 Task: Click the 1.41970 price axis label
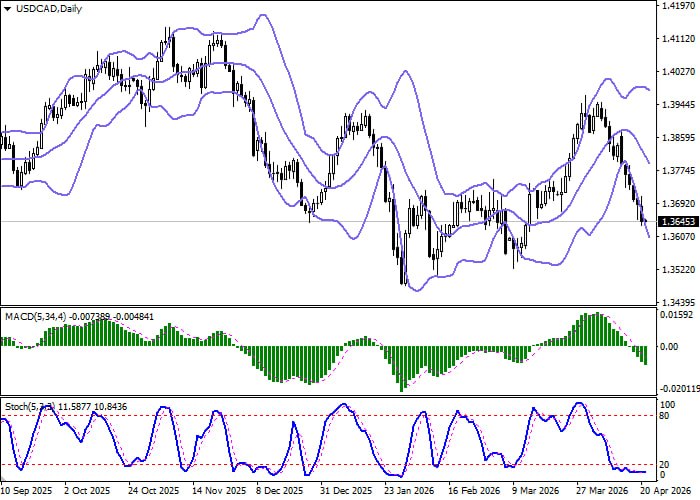pos(678,7)
